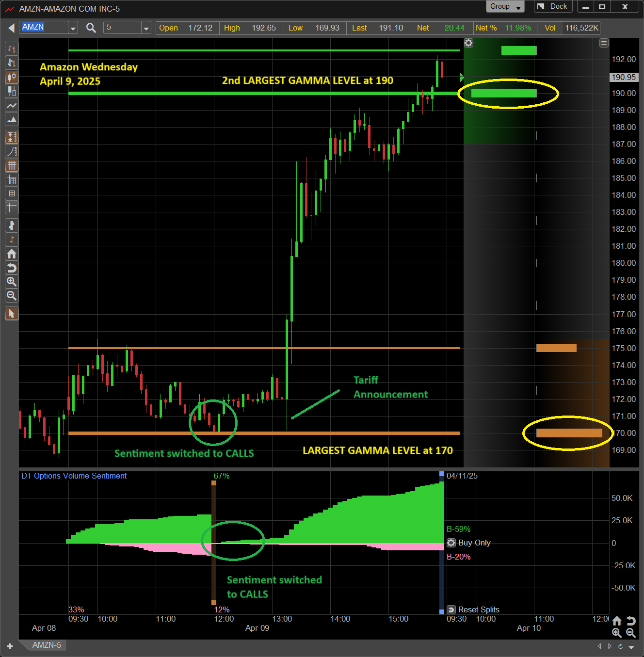Click the Vol value 116,522K

tap(582, 28)
